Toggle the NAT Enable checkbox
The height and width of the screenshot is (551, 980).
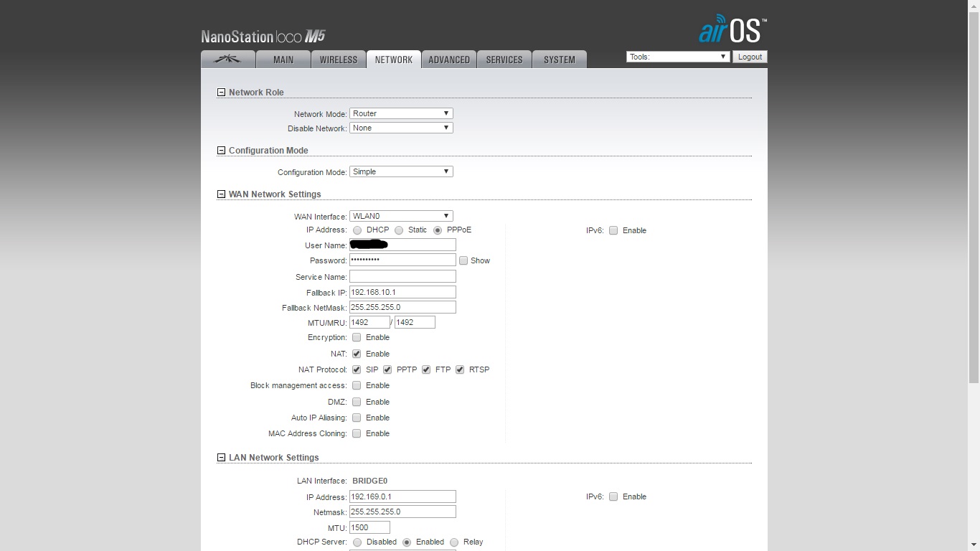[357, 354]
